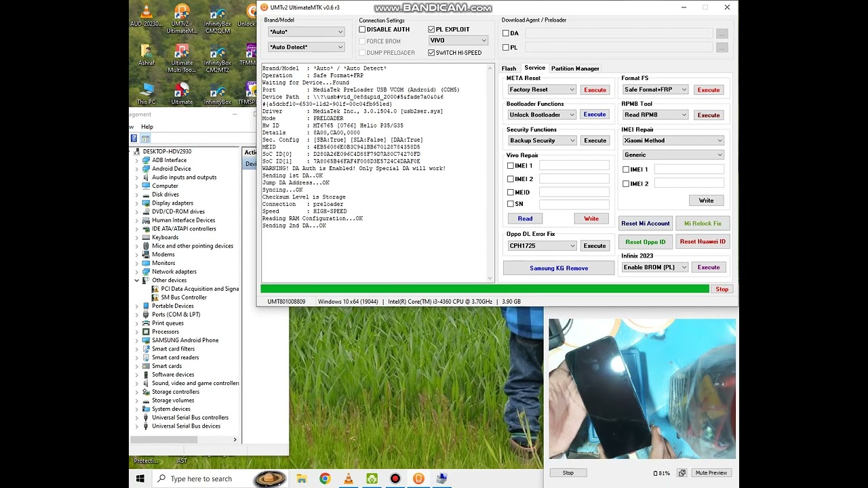Open the Ashraf user folder icon
The height and width of the screenshot is (488, 868).
[146, 53]
